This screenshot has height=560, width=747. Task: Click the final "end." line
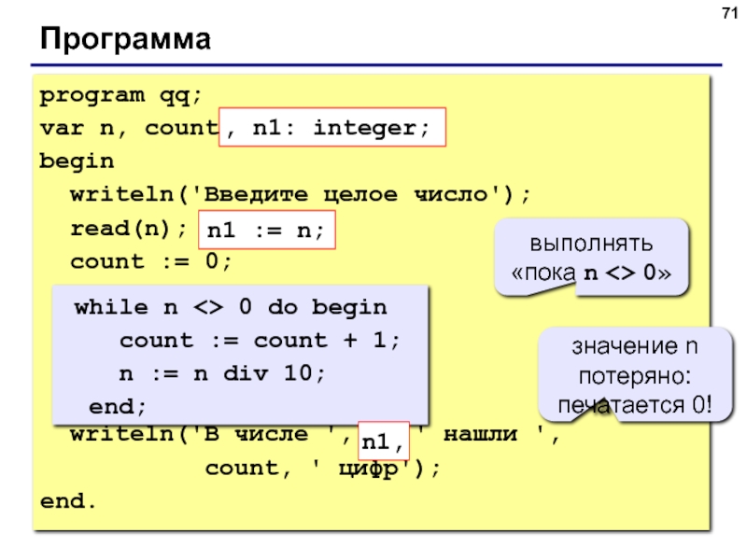tap(68, 501)
